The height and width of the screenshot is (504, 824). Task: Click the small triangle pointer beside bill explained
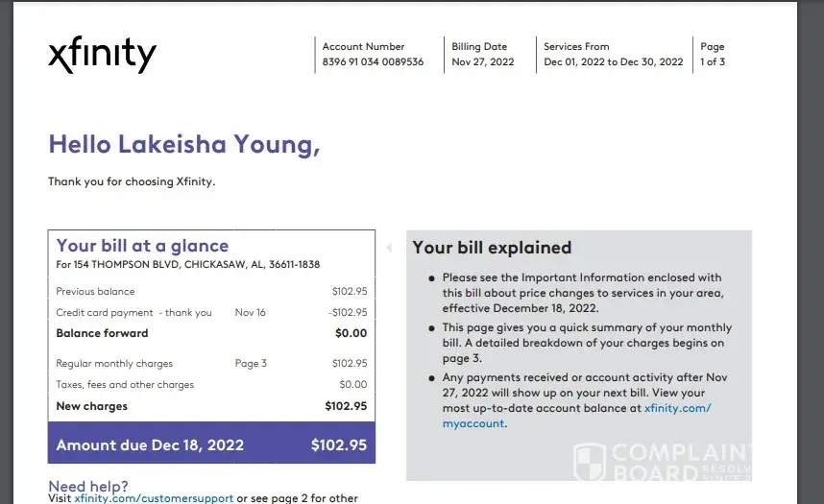coord(389,248)
